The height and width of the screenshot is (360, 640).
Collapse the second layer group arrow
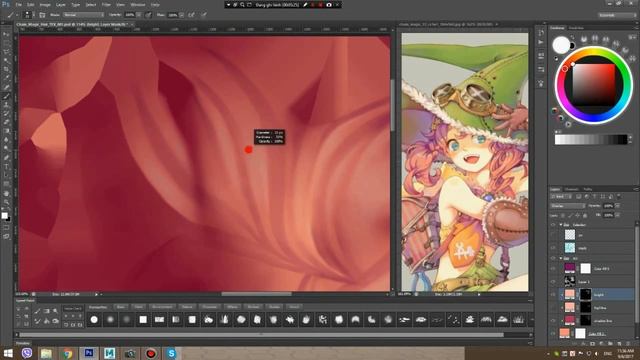coord(561,258)
